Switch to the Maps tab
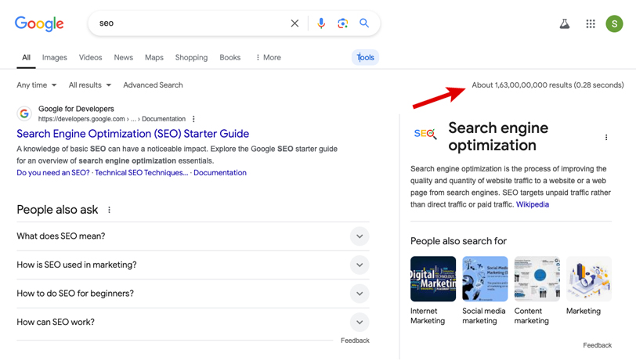 [x=154, y=58]
